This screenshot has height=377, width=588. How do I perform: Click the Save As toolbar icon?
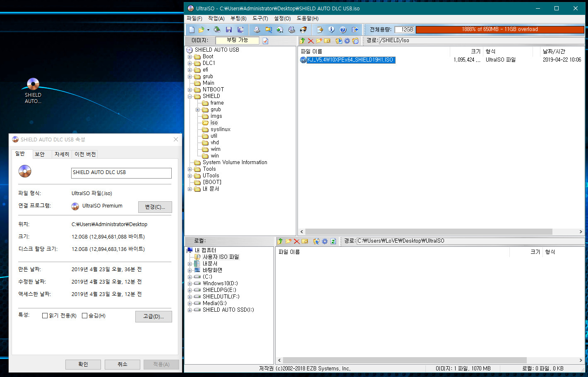240,30
